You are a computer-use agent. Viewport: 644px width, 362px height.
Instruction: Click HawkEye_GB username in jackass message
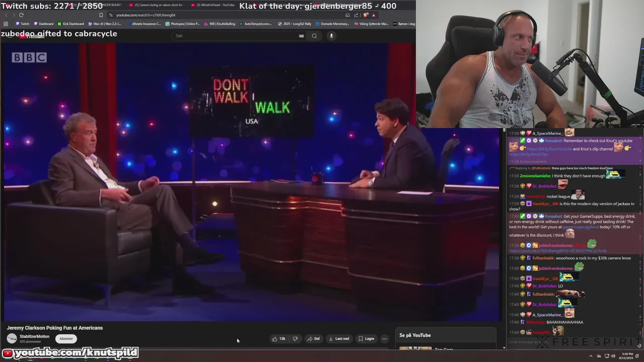point(545,203)
